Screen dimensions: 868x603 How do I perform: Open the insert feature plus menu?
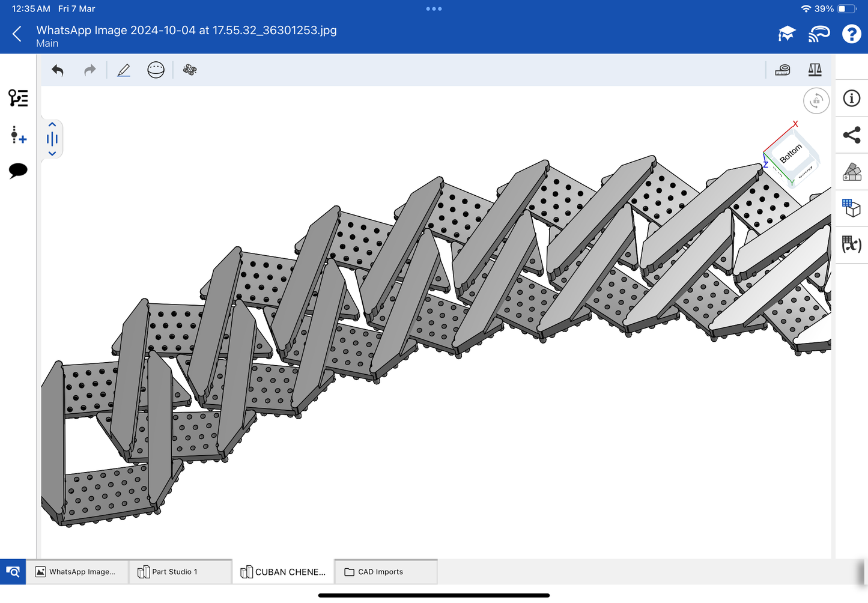pos(18,135)
